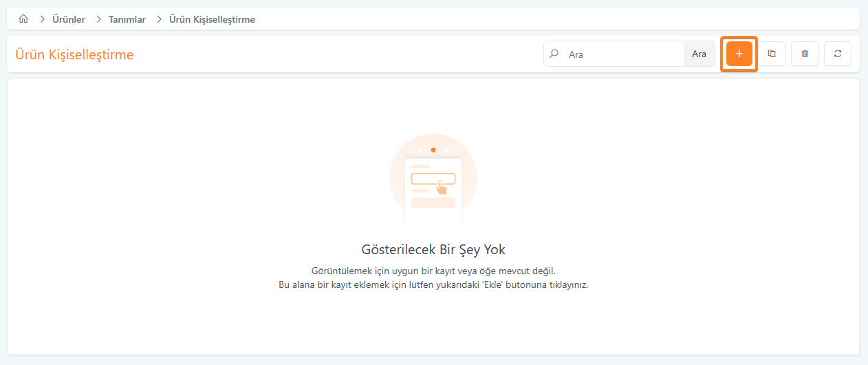Image resolution: width=868 pixels, height=365 pixels.
Task: Click the magnifier icon in search box
Action: 554,54
